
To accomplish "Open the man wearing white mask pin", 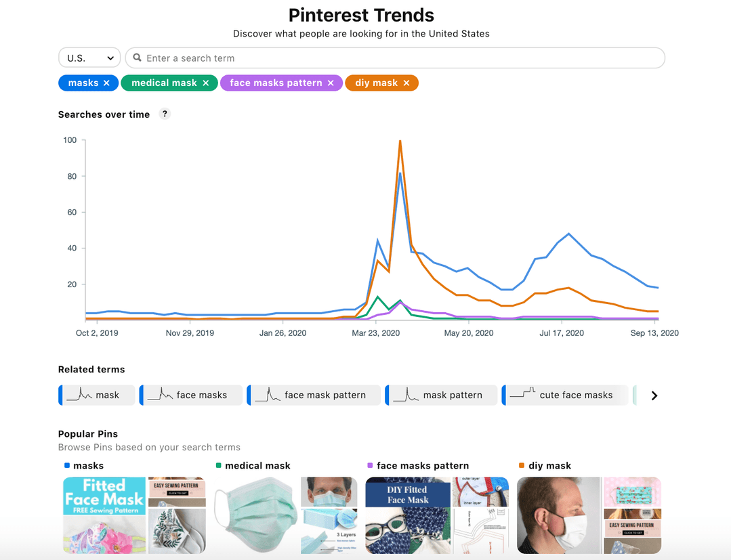I will click(x=559, y=515).
